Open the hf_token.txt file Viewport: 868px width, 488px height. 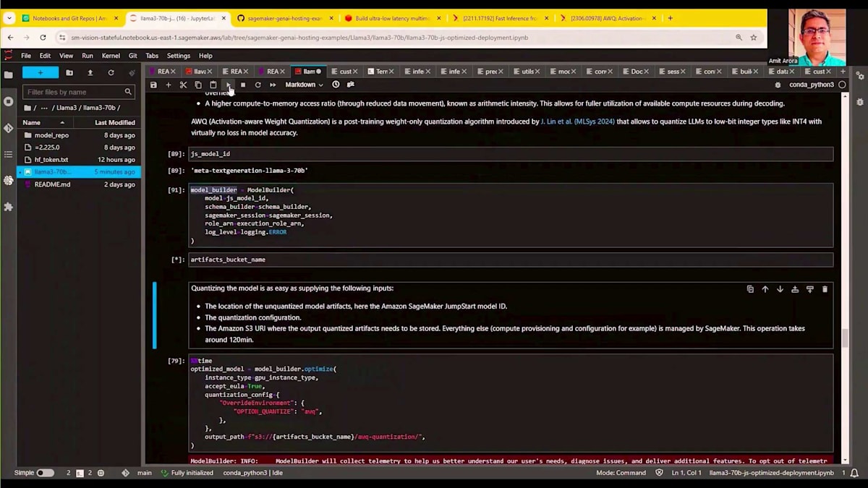tap(79, 160)
